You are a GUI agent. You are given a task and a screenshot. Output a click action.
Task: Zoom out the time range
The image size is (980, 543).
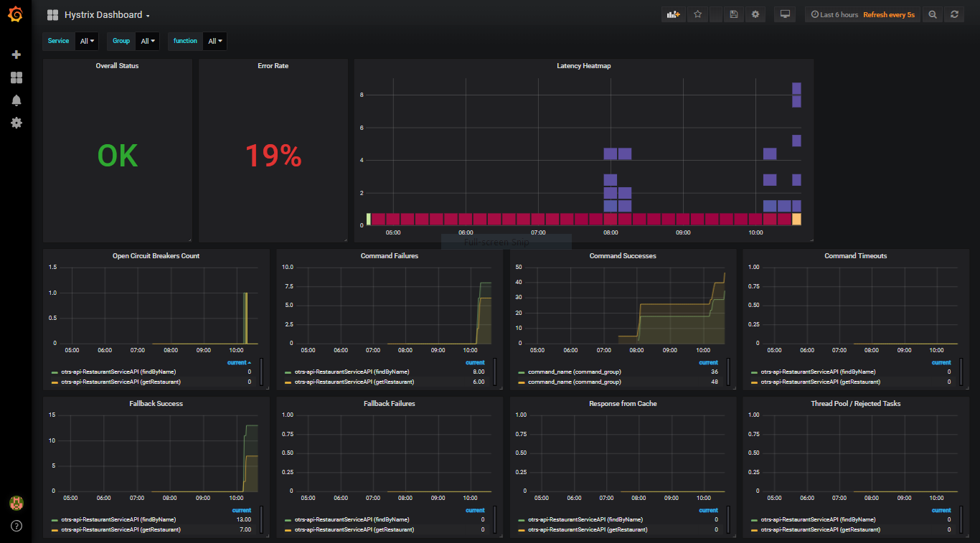[932, 14]
